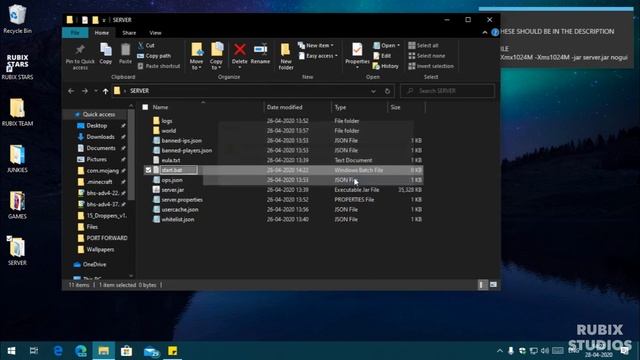Click the Search SERVER field

[x=448, y=91]
